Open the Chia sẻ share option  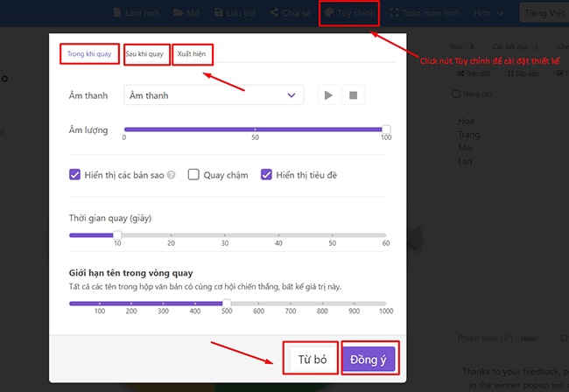pyautogui.click(x=292, y=13)
